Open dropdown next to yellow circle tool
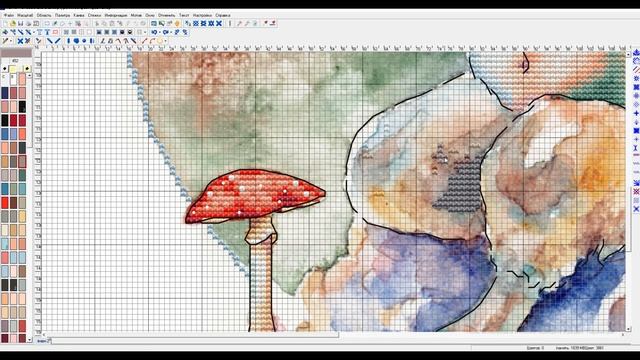 165,41
